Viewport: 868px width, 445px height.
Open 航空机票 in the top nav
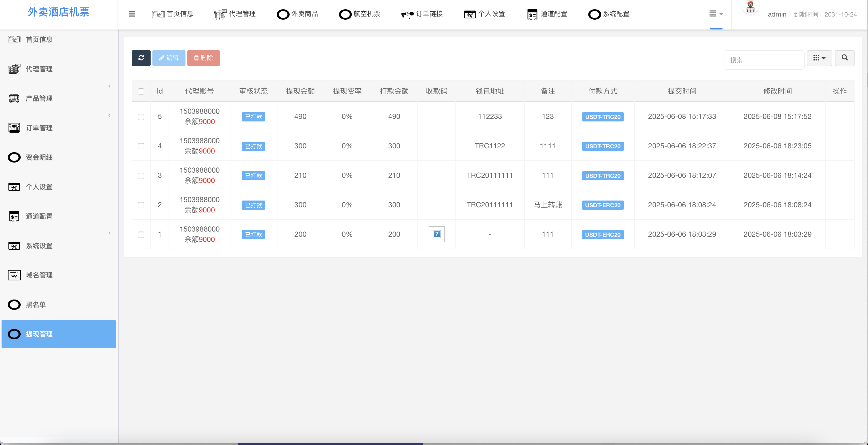(x=360, y=14)
